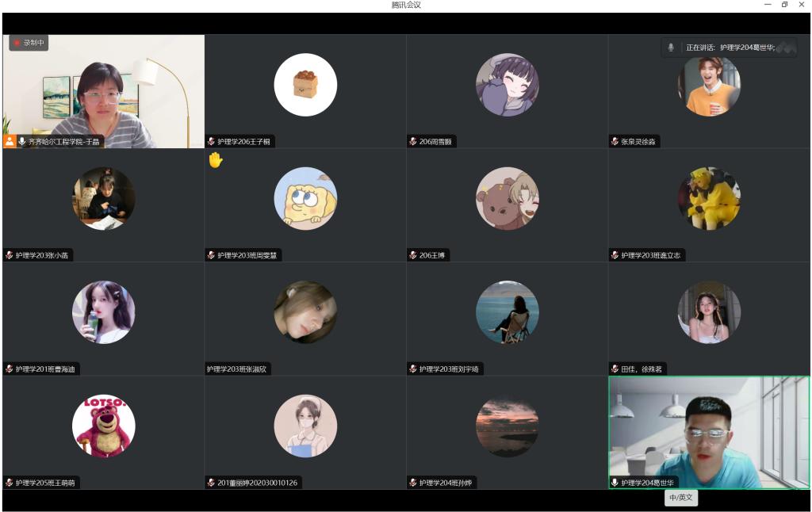Click the mic icon beside 齐齐哈尔工程学院 host name

(22, 141)
